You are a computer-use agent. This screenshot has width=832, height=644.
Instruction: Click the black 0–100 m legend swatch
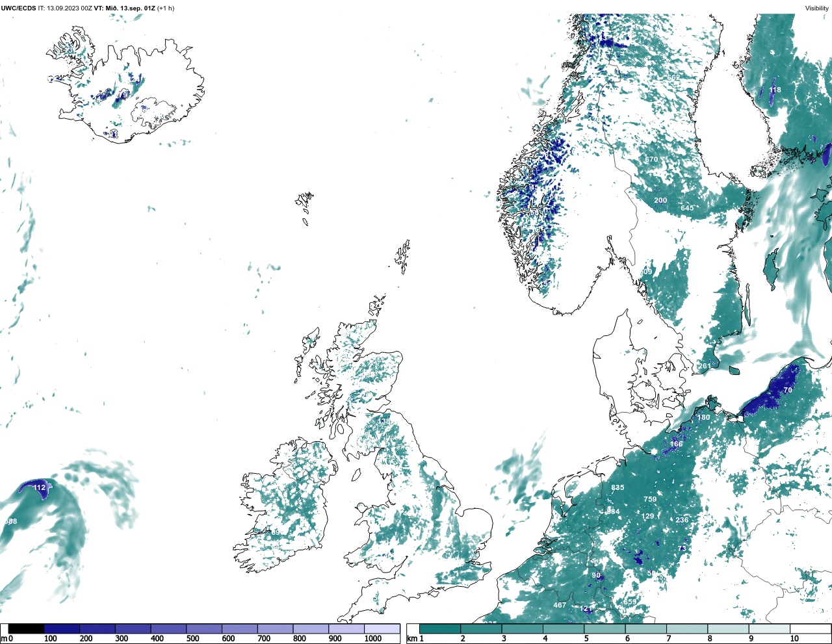[x=26, y=629]
